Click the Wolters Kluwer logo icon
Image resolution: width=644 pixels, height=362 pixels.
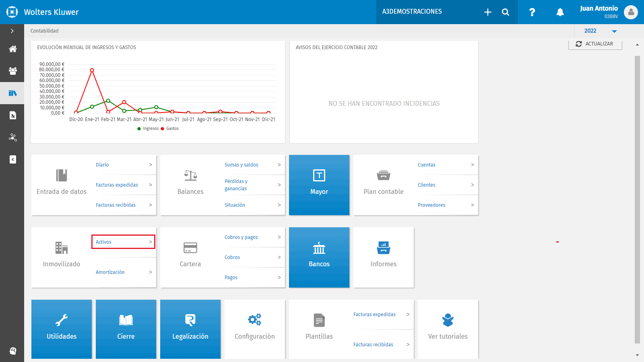click(x=12, y=12)
